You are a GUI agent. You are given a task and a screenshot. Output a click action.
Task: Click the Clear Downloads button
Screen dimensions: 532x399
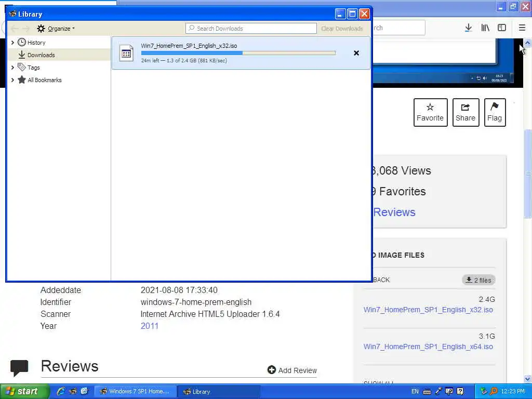click(342, 29)
